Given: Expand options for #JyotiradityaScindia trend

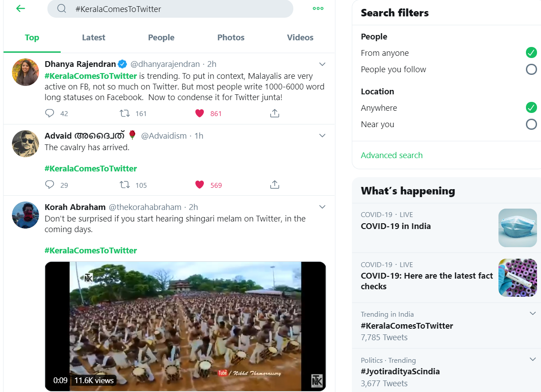Looking at the screenshot, I should coord(533,359).
